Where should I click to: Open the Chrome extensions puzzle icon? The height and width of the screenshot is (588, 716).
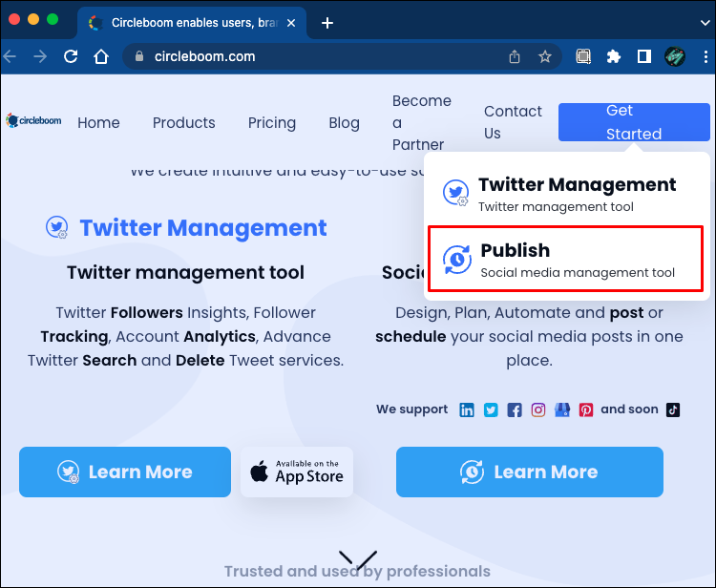pos(614,56)
